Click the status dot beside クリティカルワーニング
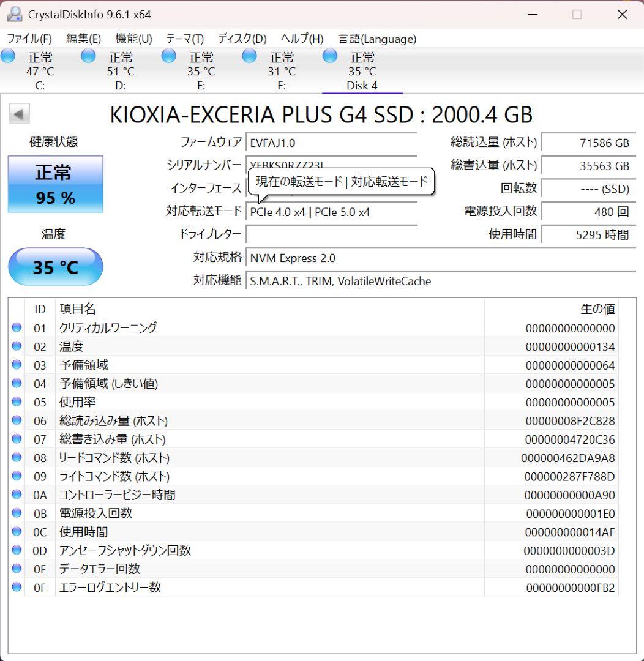The image size is (644, 661). (x=17, y=328)
